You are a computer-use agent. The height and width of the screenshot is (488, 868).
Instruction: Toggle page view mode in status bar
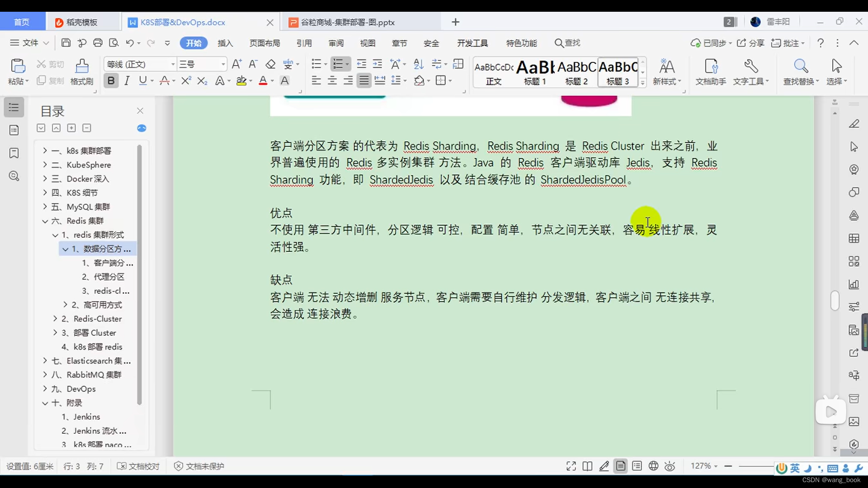[621, 466]
